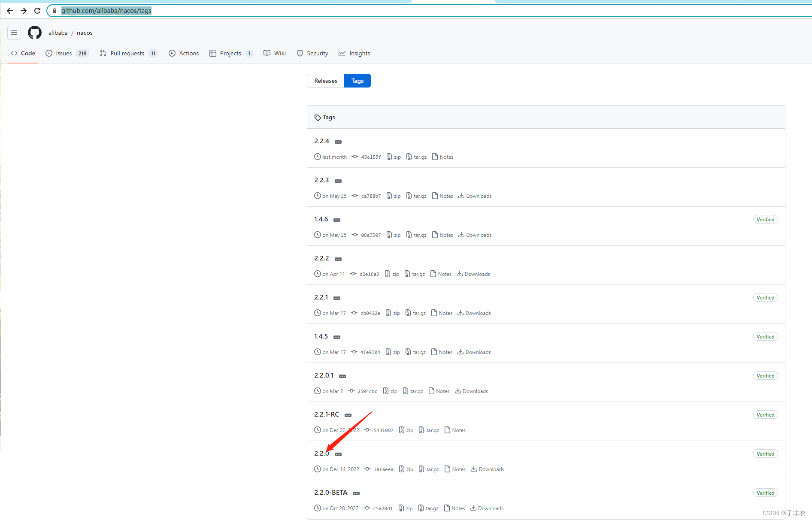Download tar.gz for tag 2.2.4

(x=416, y=157)
